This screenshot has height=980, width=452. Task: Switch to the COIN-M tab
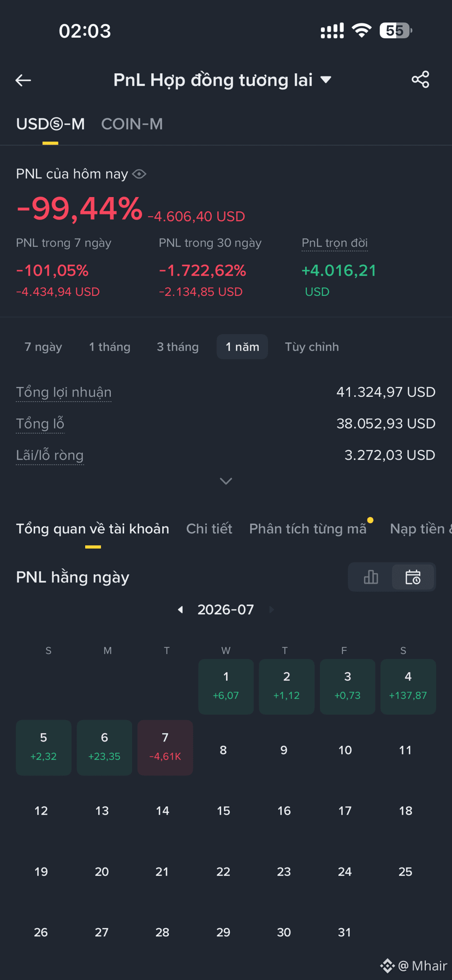(132, 124)
